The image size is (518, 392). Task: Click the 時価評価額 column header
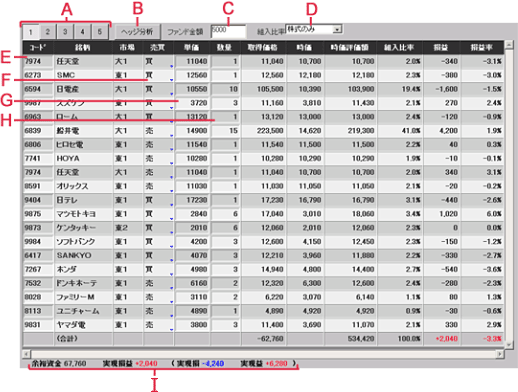pyautogui.click(x=350, y=48)
